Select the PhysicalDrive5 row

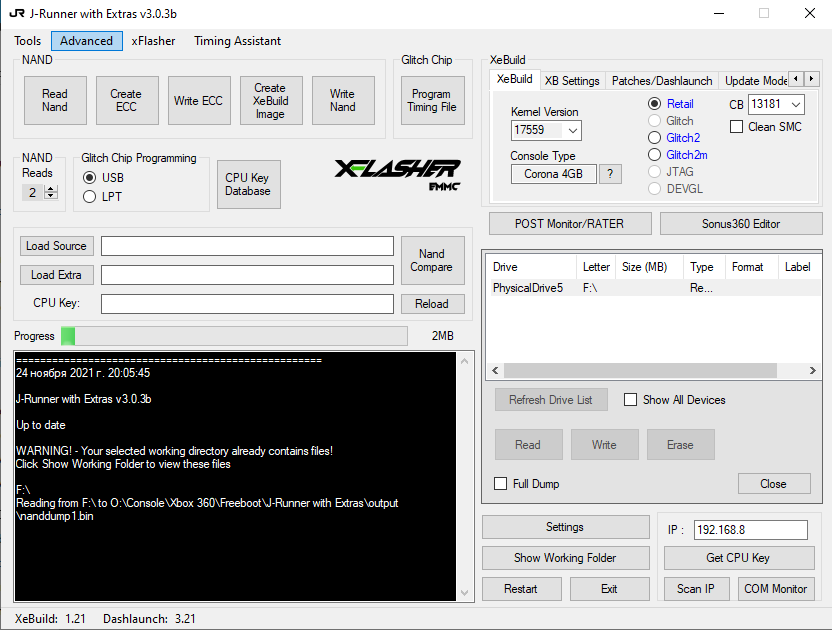654,288
